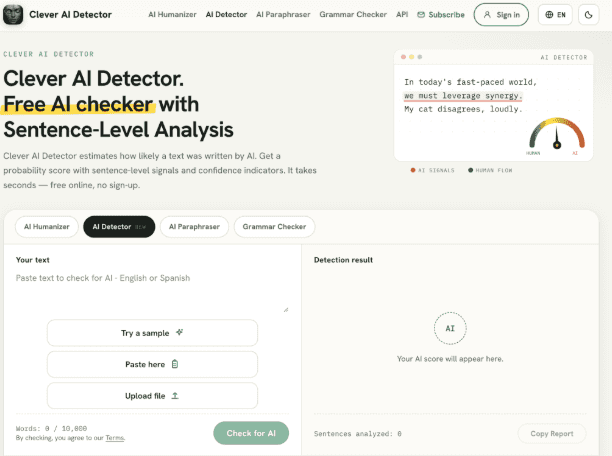The height and width of the screenshot is (456, 612).
Task: Click the 'Detection result' heading
Action: point(343,260)
